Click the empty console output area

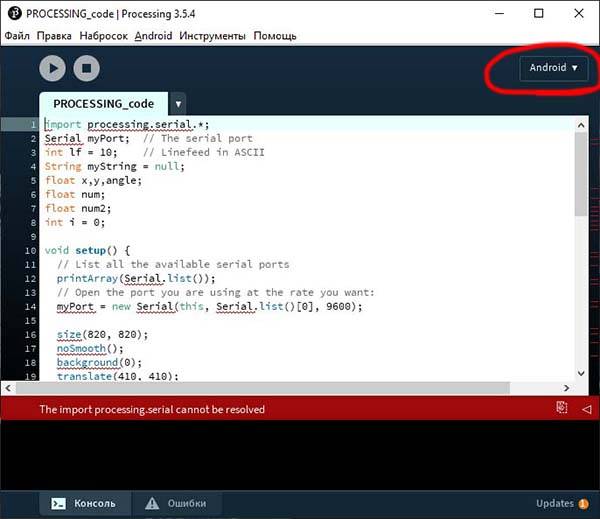click(300, 455)
